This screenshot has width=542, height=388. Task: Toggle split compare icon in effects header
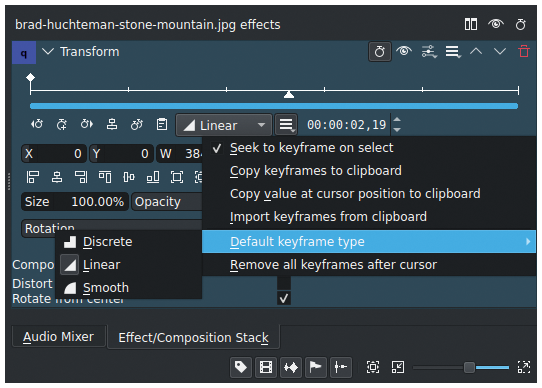coord(471,25)
